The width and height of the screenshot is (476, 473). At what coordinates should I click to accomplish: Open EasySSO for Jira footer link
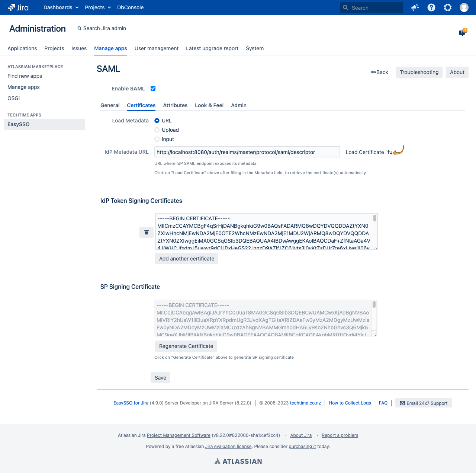click(131, 403)
